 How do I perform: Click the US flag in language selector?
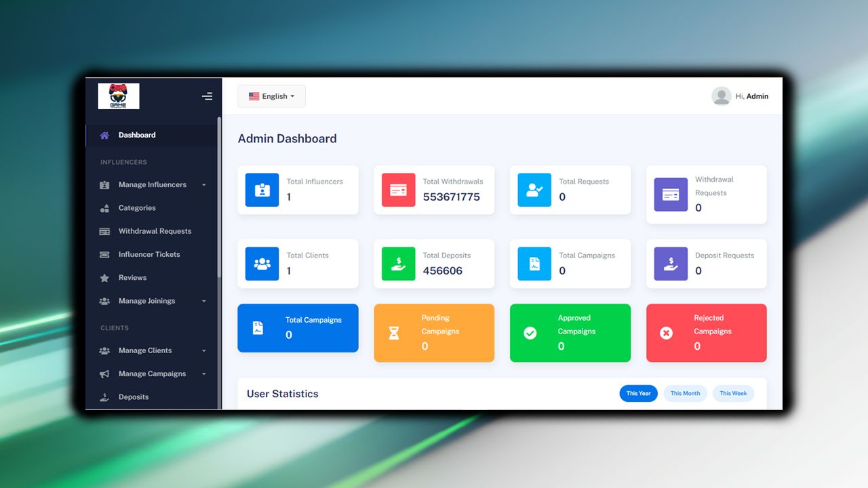tap(254, 96)
